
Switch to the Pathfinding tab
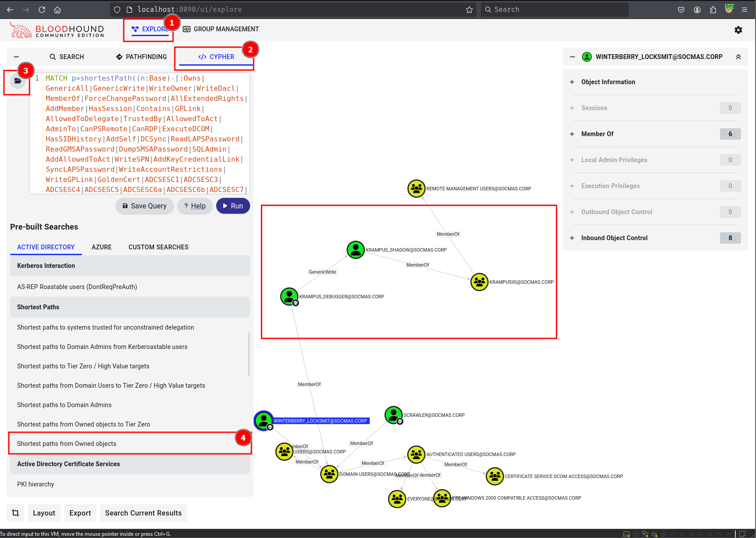click(141, 57)
